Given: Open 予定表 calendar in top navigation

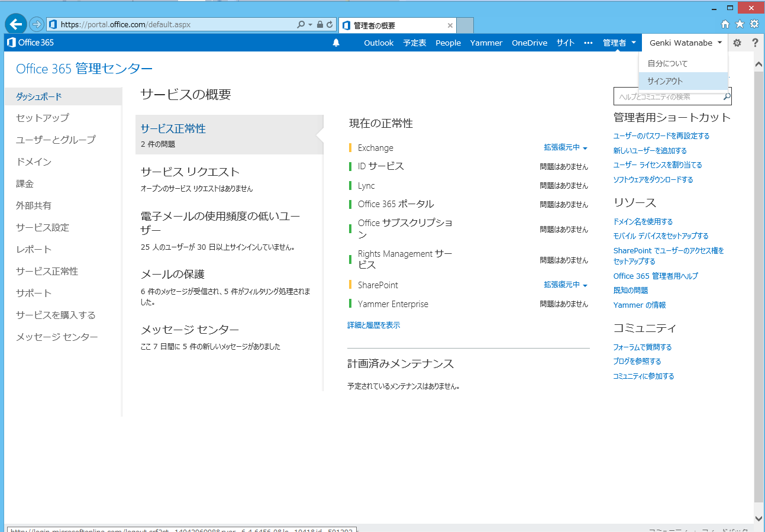Looking at the screenshot, I should click(415, 43).
